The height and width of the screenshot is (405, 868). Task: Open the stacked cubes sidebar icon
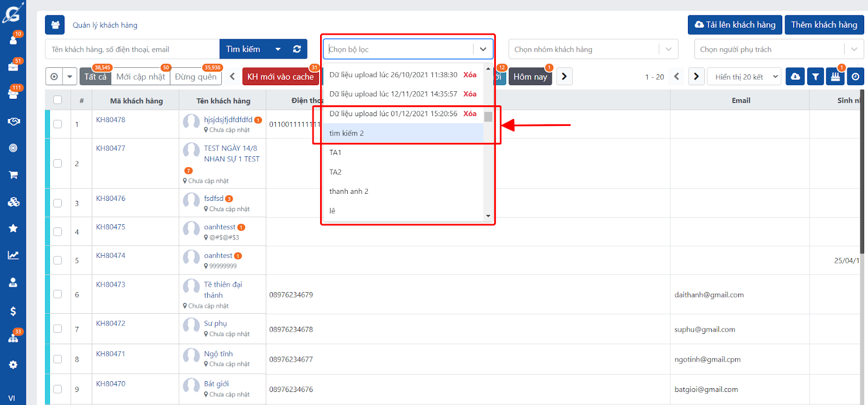tap(13, 202)
